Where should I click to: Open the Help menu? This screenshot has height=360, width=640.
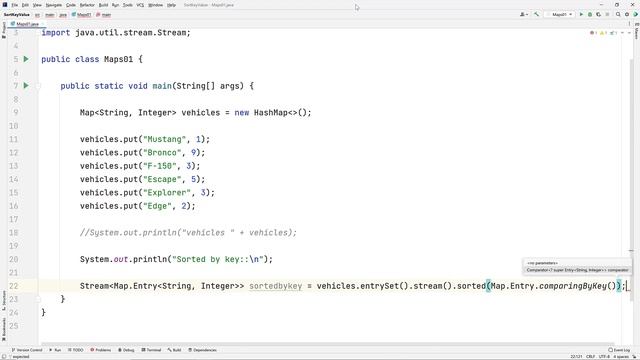point(171,5)
